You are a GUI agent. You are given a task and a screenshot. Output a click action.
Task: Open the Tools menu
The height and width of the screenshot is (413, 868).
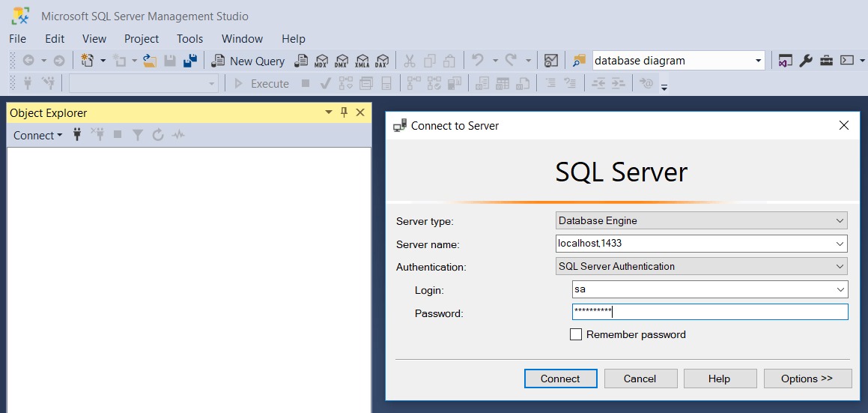pos(190,39)
